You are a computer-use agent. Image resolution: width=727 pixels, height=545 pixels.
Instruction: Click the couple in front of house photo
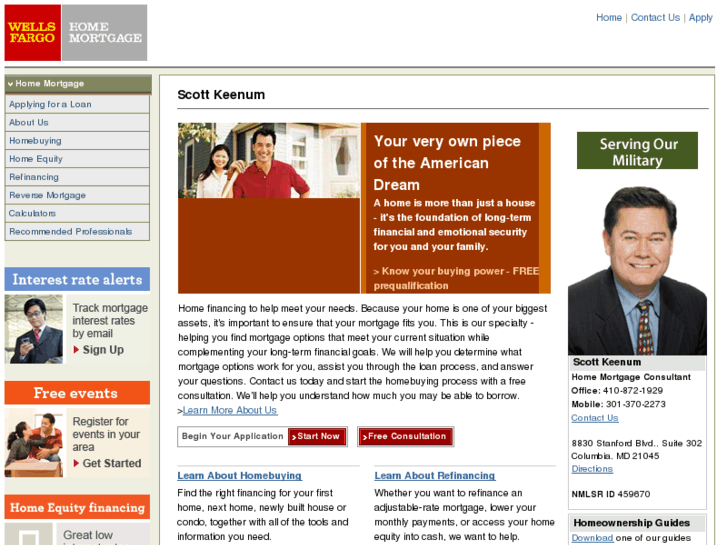(269, 160)
